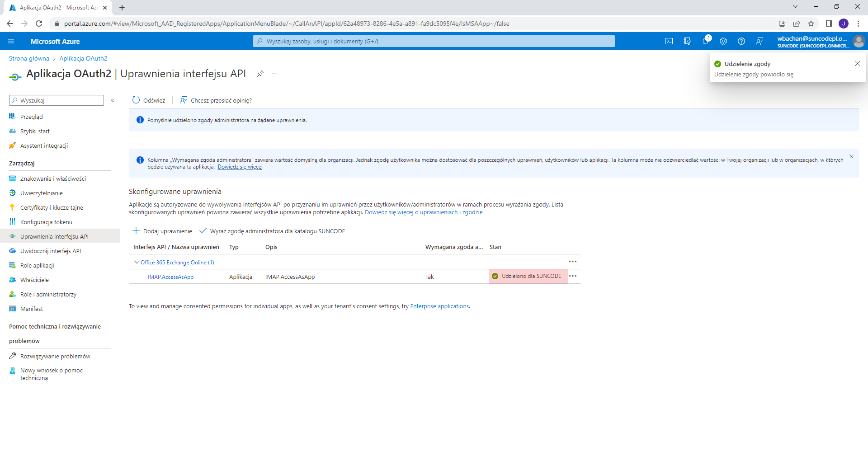The width and height of the screenshot is (868, 470).
Task: Dismiss the admin consent column info banner
Action: pyautogui.click(x=851, y=156)
